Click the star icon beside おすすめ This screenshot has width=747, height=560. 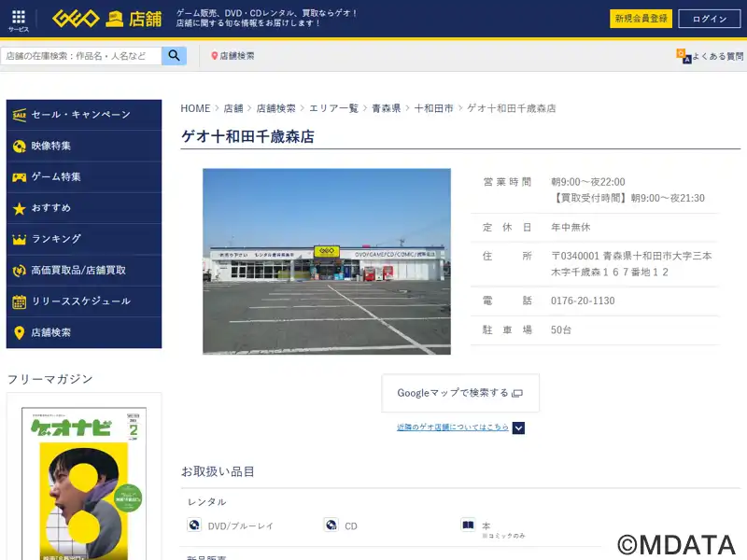(19, 208)
